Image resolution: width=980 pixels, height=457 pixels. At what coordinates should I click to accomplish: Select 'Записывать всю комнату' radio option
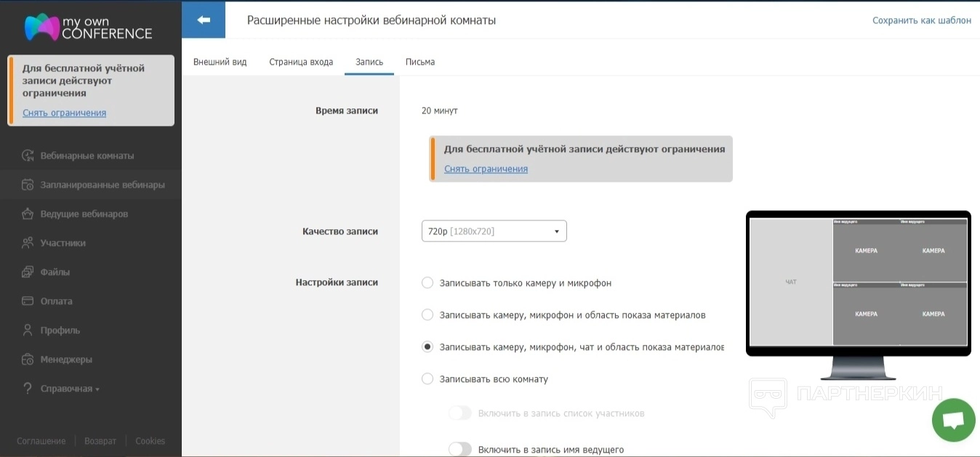427,379
